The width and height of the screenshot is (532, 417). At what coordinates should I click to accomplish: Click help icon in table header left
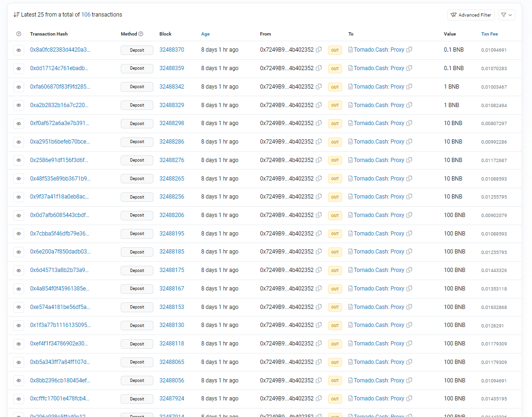[x=19, y=34]
